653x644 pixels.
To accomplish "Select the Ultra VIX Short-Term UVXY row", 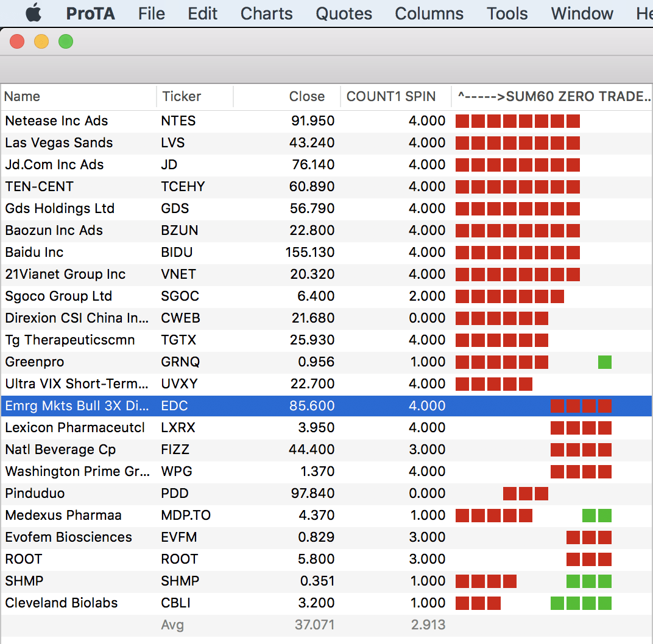I will coord(76,383).
